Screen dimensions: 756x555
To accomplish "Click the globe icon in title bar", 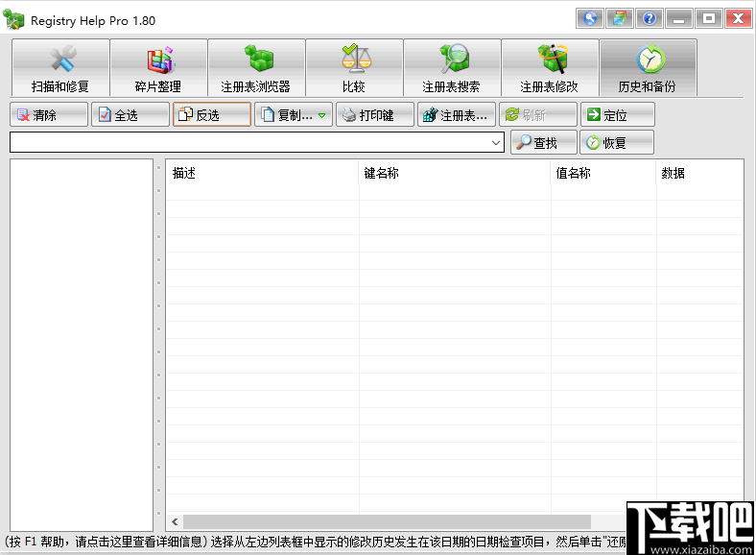I will pos(590,19).
